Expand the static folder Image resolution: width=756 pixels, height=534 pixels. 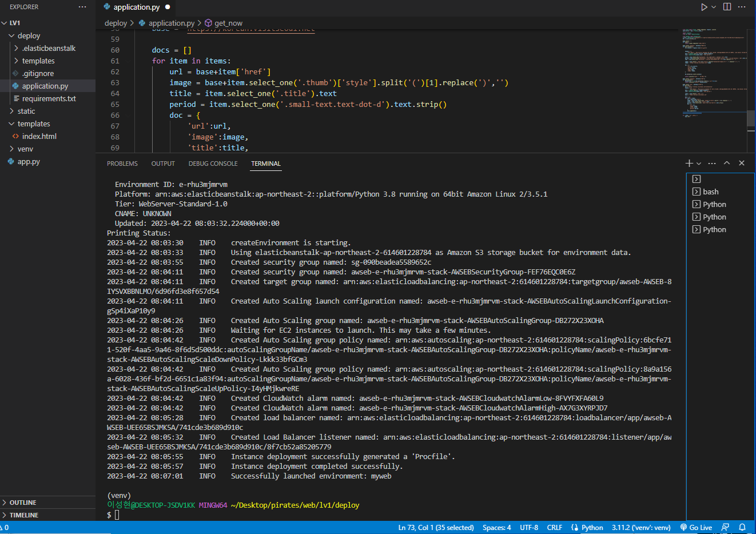[x=47, y=111]
